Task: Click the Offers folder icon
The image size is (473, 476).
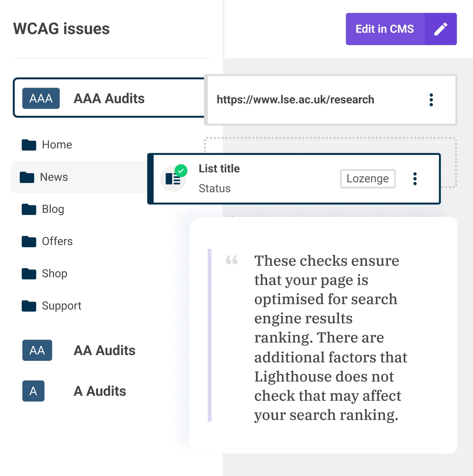Action: [x=29, y=242]
